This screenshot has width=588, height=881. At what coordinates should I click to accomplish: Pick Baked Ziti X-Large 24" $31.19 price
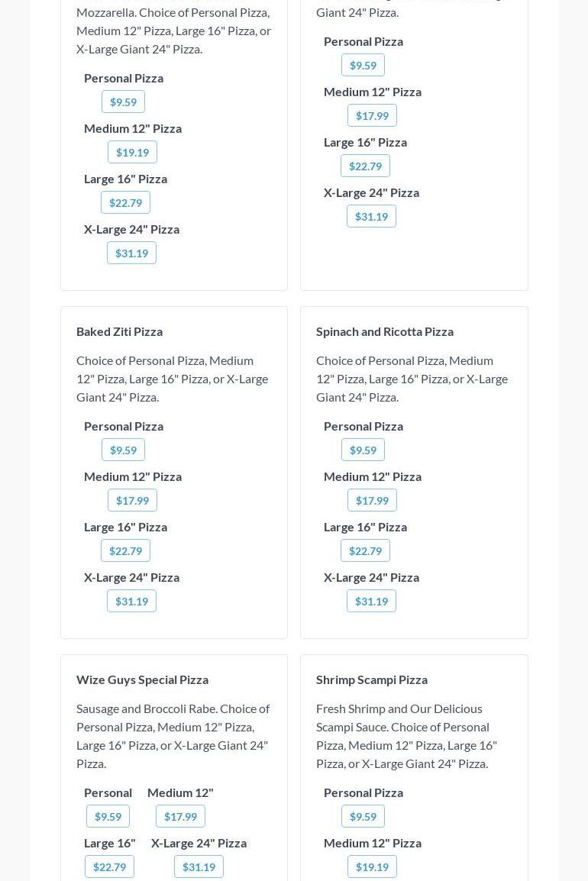[x=131, y=601]
